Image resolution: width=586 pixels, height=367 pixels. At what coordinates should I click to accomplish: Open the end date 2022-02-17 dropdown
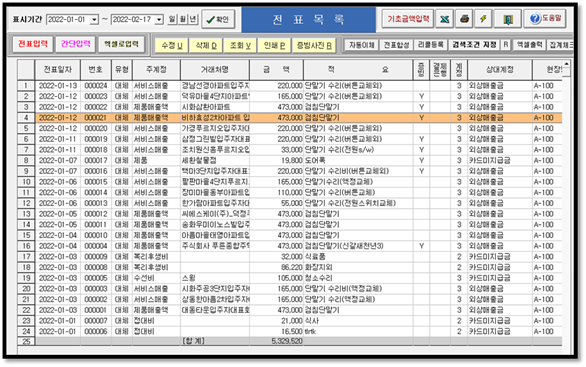pyautogui.click(x=159, y=19)
